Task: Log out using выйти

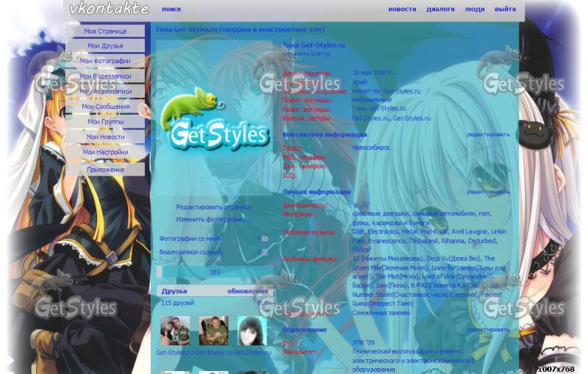Action: (505, 10)
